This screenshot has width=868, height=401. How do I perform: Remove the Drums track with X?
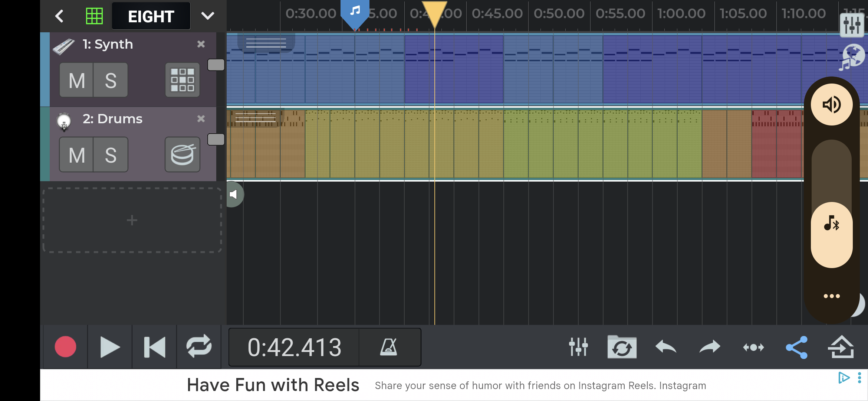click(x=201, y=119)
